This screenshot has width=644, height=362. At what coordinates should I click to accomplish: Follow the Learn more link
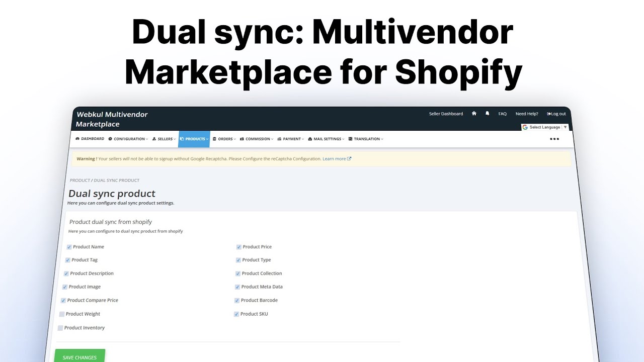(334, 159)
